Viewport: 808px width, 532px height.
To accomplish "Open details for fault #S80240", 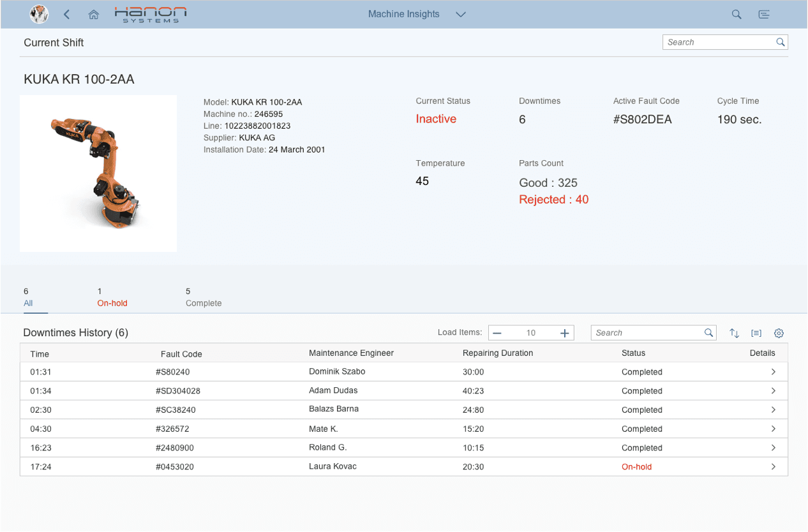I will tap(774, 372).
